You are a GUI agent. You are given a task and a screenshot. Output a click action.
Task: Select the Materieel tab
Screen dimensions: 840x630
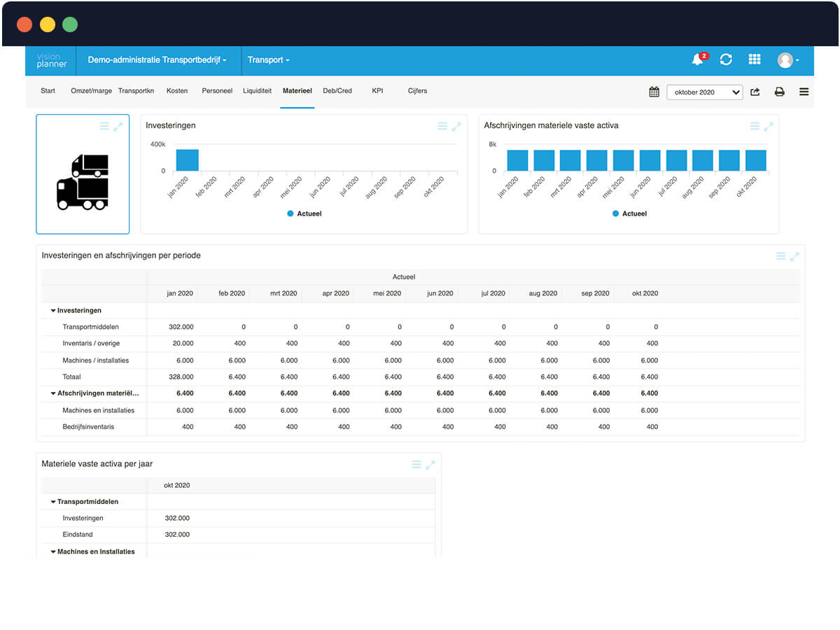click(x=297, y=91)
